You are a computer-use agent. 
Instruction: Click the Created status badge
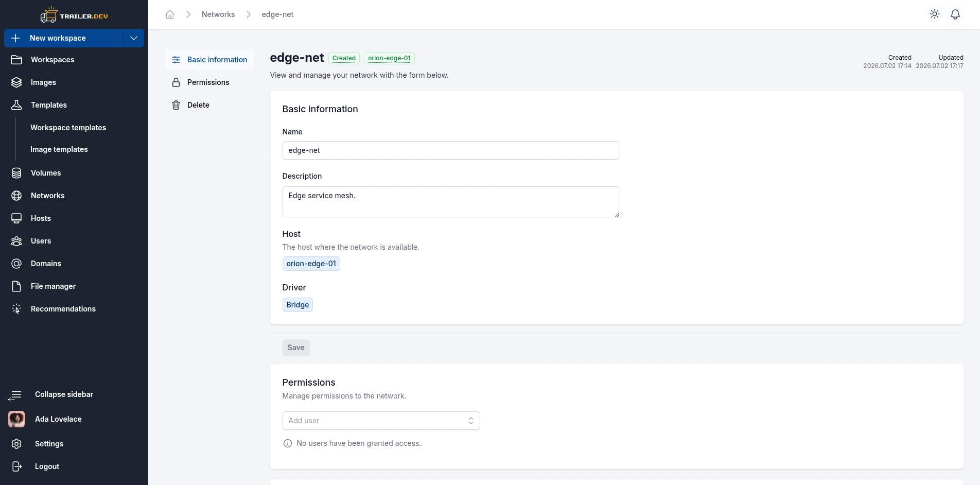pos(344,58)
